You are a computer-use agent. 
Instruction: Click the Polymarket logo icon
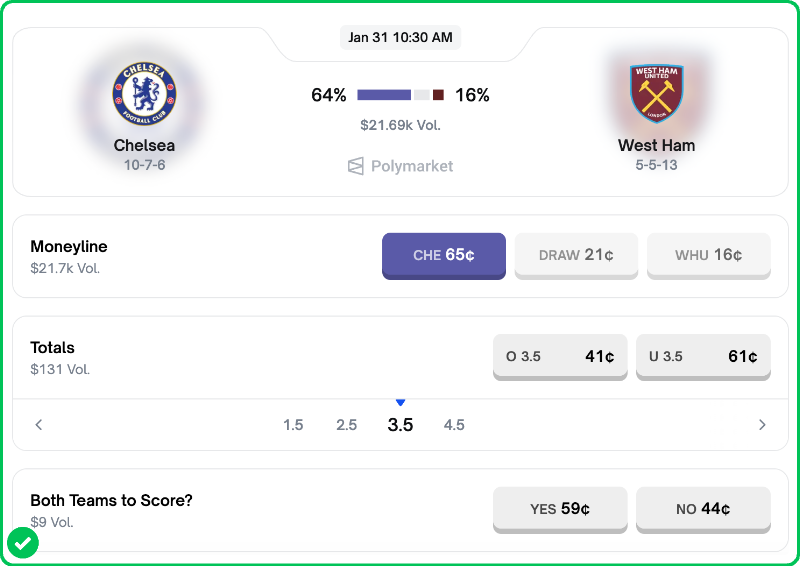tap(356, 166)
